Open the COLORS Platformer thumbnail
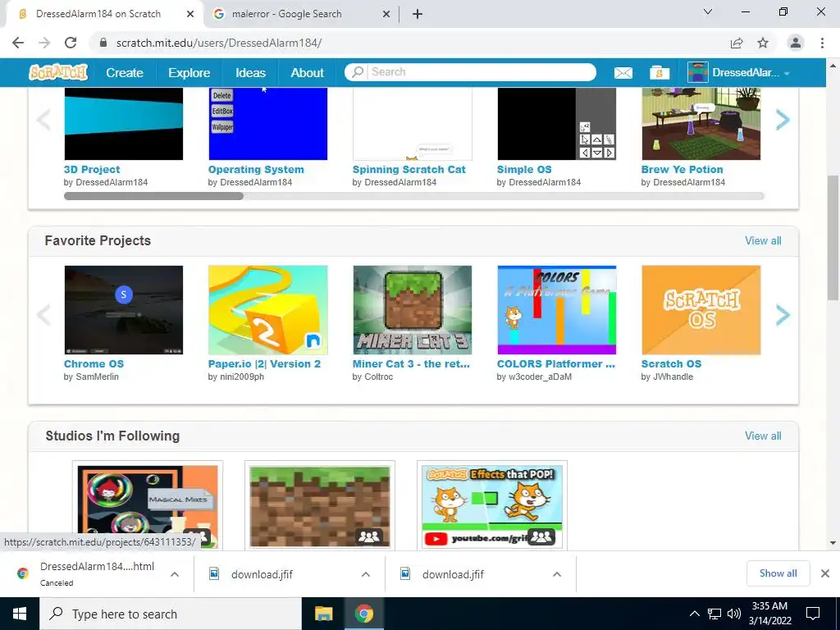Screen dimensions: 840x630 pyautogui.click(x=557, y=309)
